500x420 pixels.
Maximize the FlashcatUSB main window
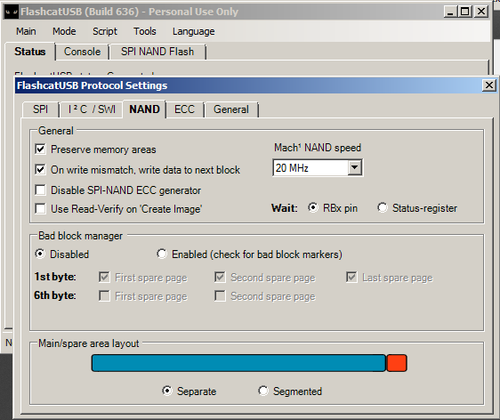pos(465,12)
